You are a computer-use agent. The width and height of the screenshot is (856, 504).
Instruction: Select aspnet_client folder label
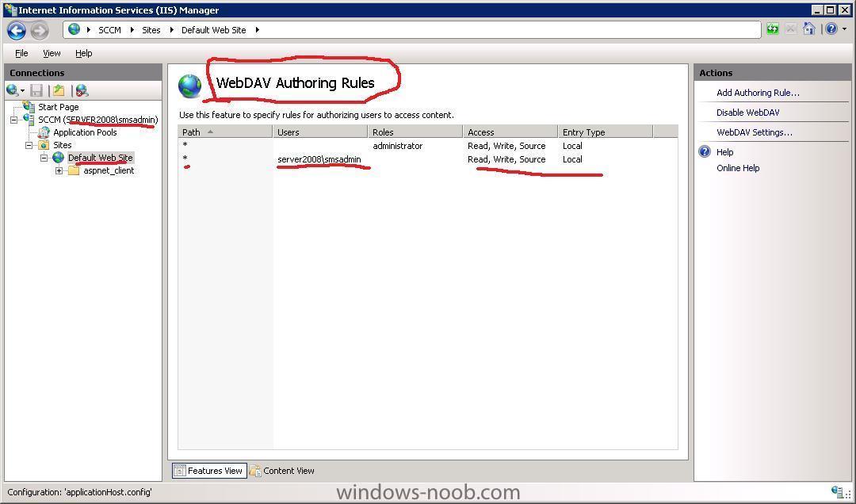(x=109, y=170)
